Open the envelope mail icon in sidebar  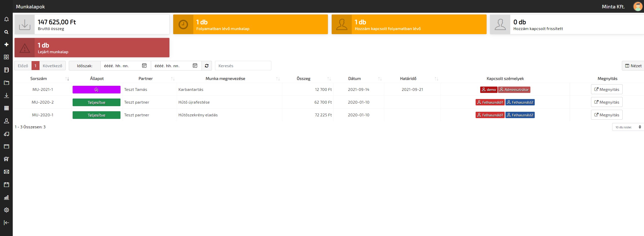point(6,172)
